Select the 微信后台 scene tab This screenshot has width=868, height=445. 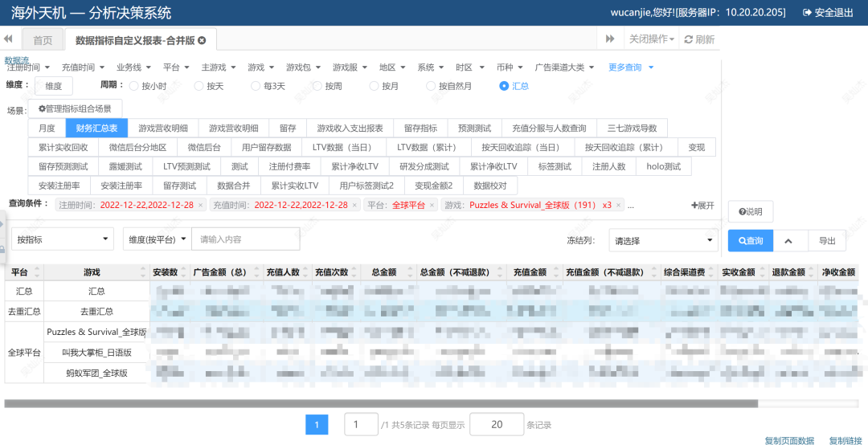tap(204, 148)
